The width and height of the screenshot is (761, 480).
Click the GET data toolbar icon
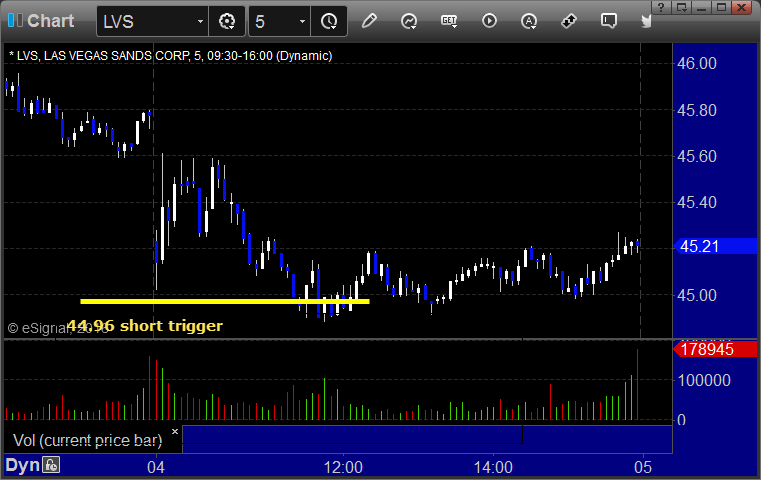(x=449, y=21)
